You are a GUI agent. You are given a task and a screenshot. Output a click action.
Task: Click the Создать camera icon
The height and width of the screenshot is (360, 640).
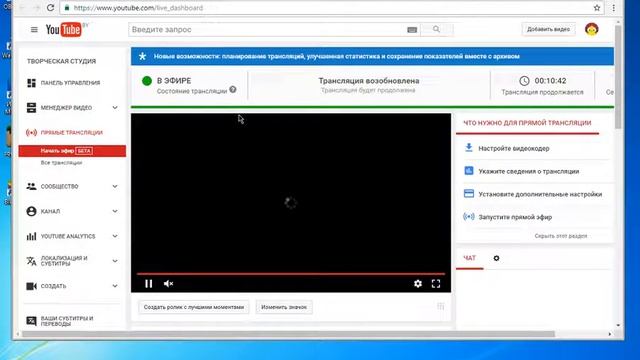pos(31,286)
